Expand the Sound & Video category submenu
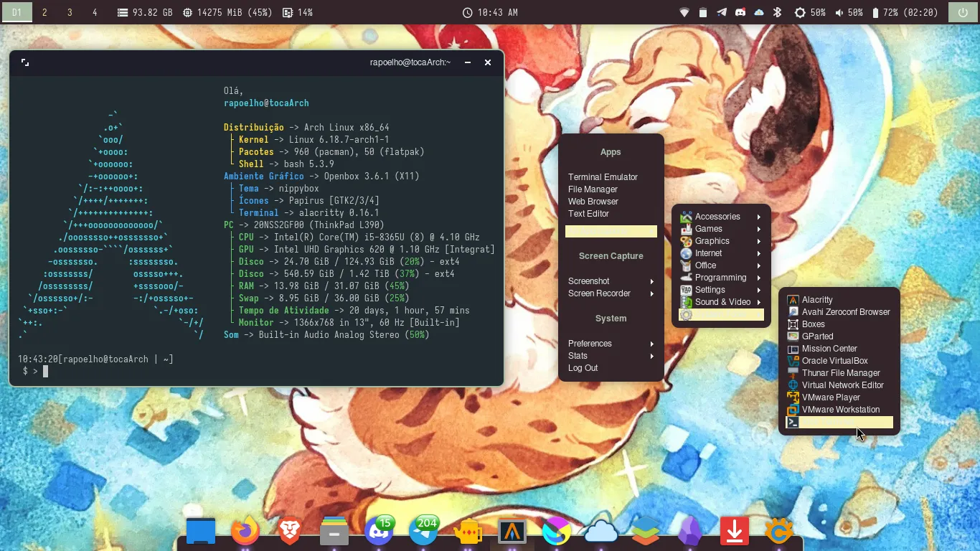Image resolution: width=980 pixels, height=551 pixels. tap(722, 302)
